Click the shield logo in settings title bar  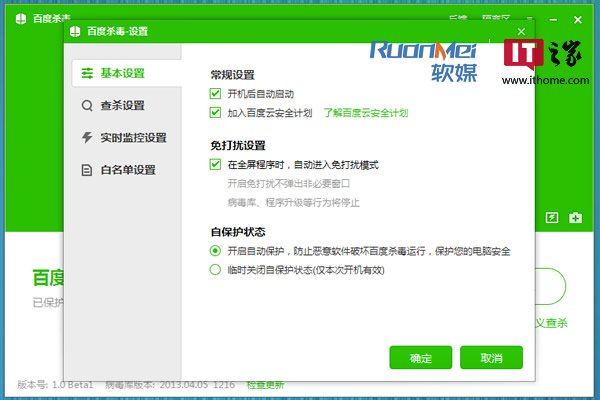(x=76, y=31)
